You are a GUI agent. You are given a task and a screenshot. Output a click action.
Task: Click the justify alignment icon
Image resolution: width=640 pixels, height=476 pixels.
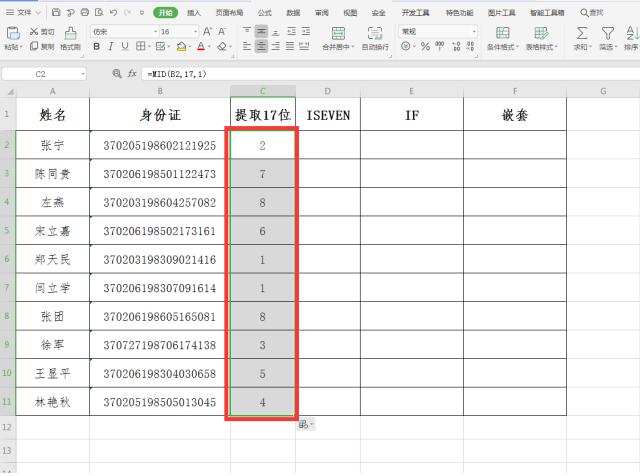pyautogui.click(x=290, y=46)
